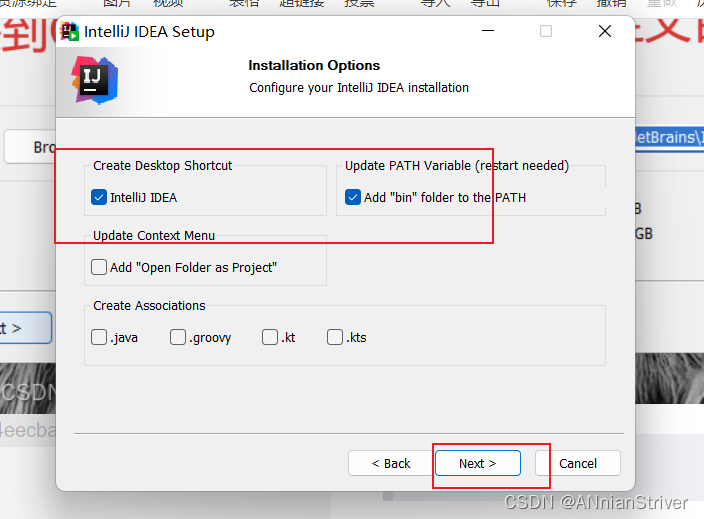The height and width of the screenshot is (519, 704).
Task: Click the "Update Context Menu" group label
Action: pos(154,236)
